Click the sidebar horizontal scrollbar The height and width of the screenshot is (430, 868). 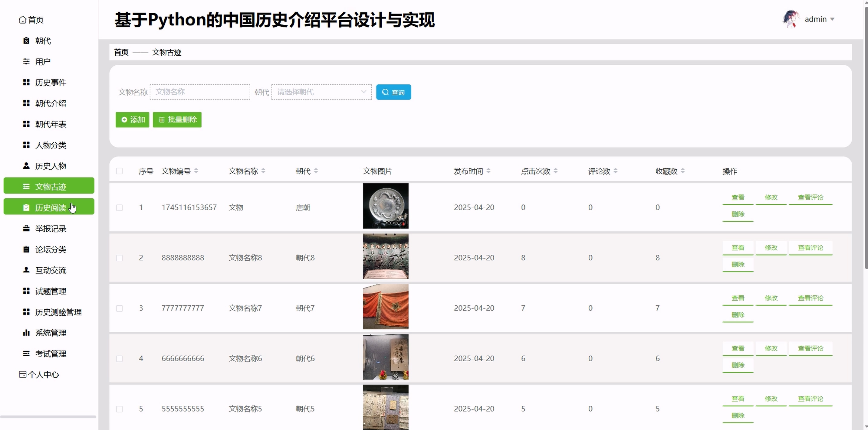(48, 417)
